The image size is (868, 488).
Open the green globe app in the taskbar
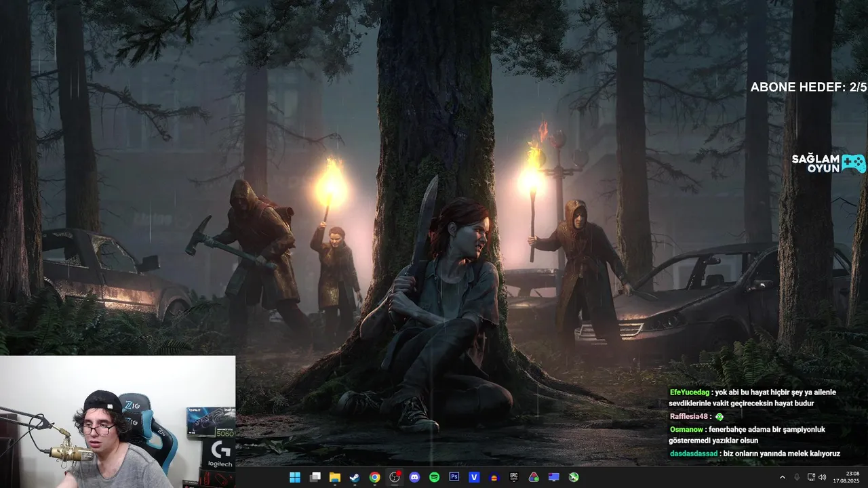point(574,477)
